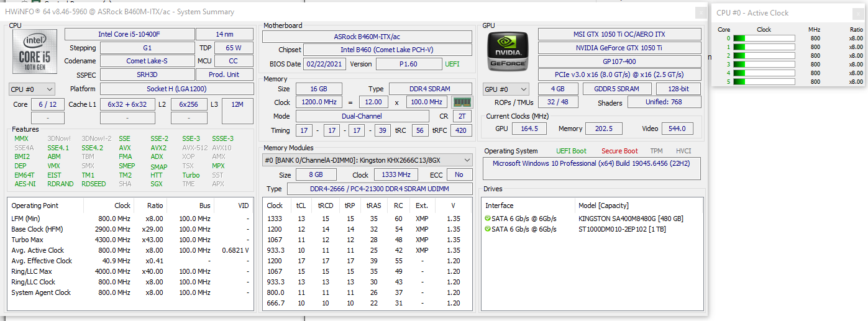Click the KINGSTON SA400M8480G [480 GB] drive entry
868x321 pixels.
tap(631, 219)
